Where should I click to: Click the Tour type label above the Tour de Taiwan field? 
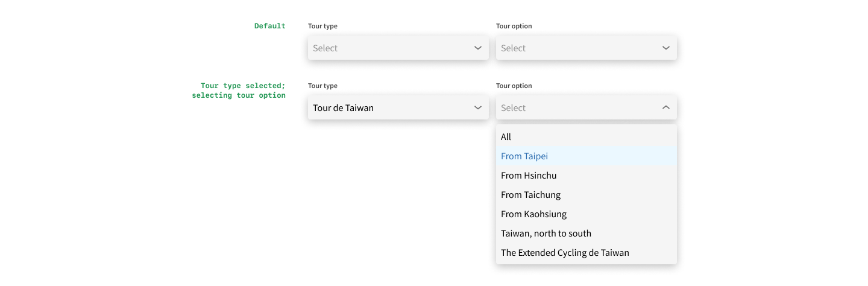tap(322, 86)
